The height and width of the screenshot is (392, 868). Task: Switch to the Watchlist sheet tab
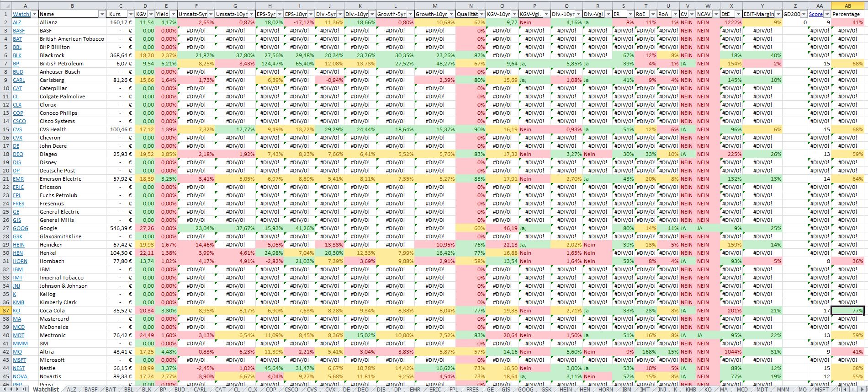click(x=46, y=389)
